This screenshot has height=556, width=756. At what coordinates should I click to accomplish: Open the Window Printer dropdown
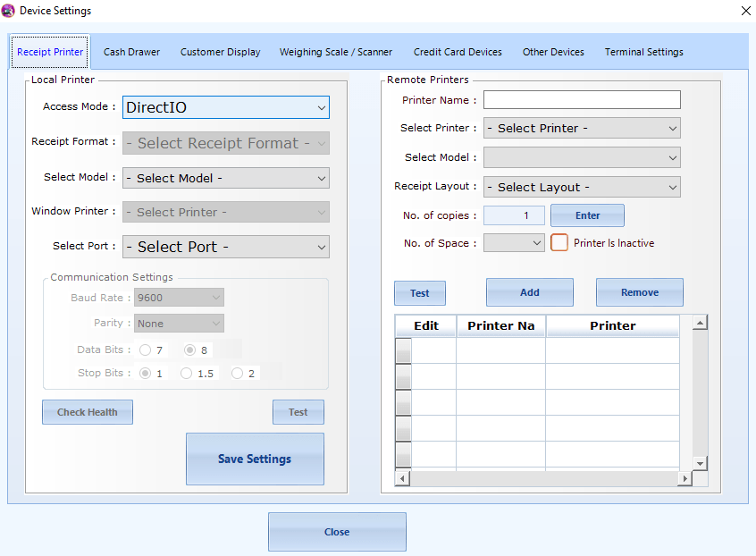[226, 212]
